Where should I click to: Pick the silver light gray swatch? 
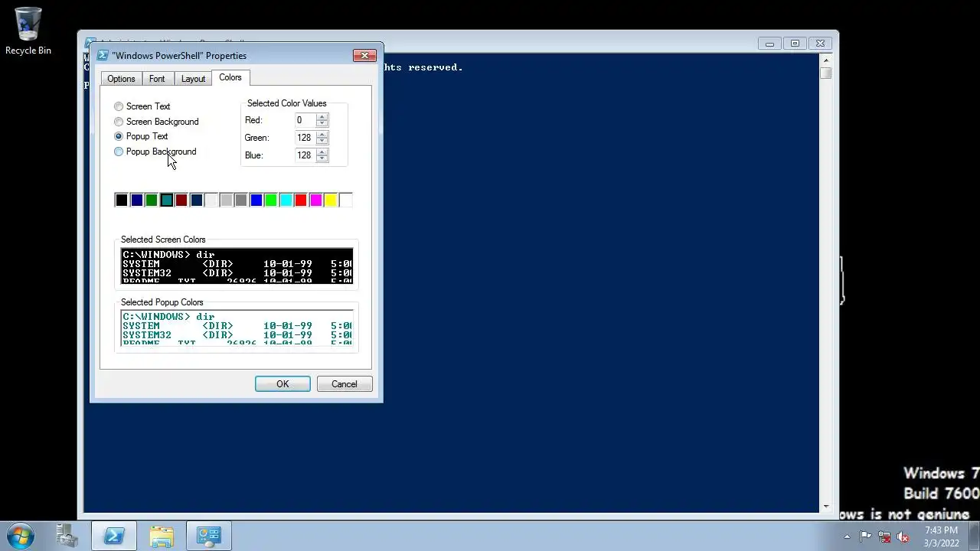click(x=226, y=201)
